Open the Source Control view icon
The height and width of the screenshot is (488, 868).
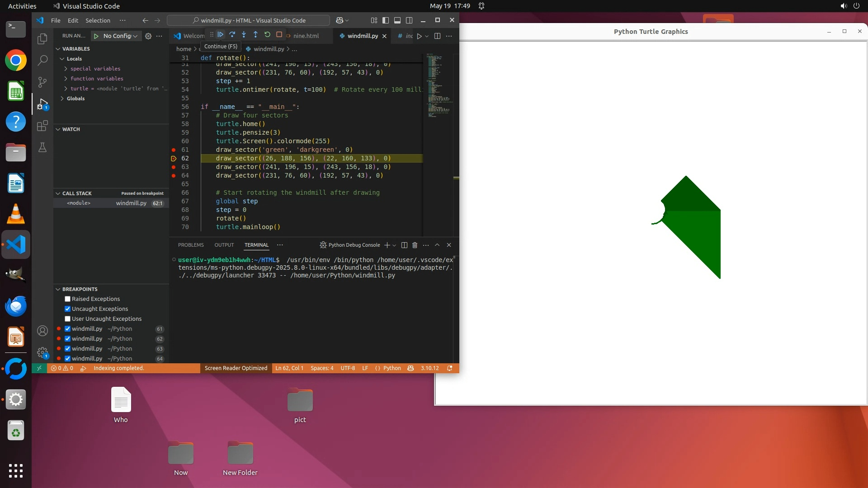point(42,82)
